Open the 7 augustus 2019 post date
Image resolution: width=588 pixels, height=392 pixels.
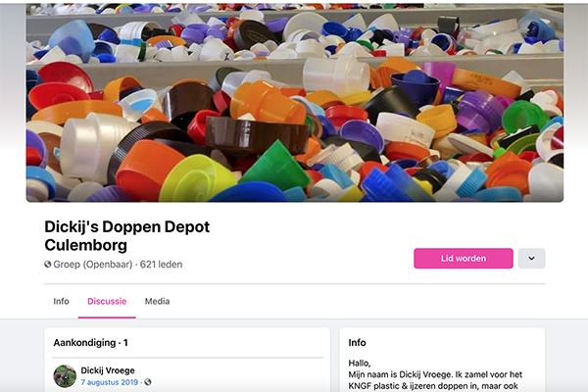[110, 382]
